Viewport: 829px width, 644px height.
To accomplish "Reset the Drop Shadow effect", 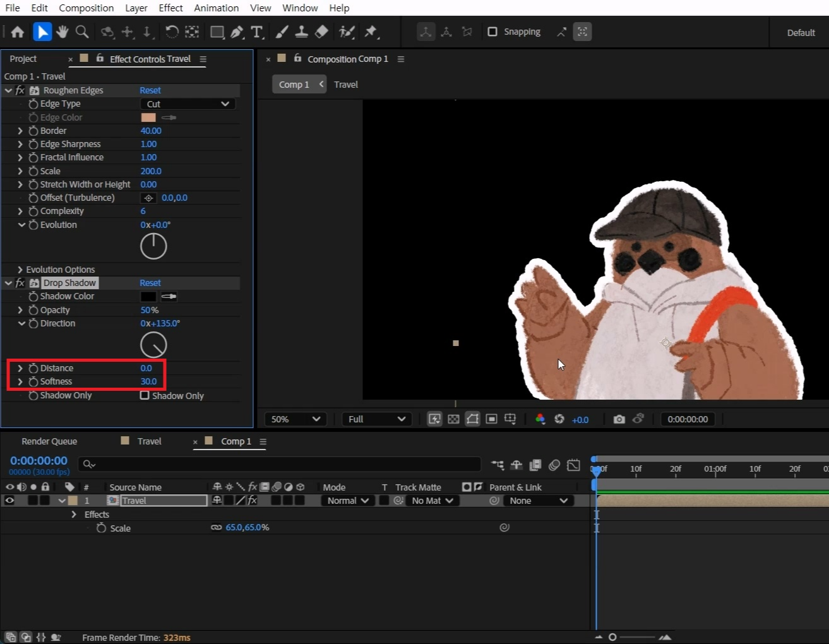I will coord(150,283).
